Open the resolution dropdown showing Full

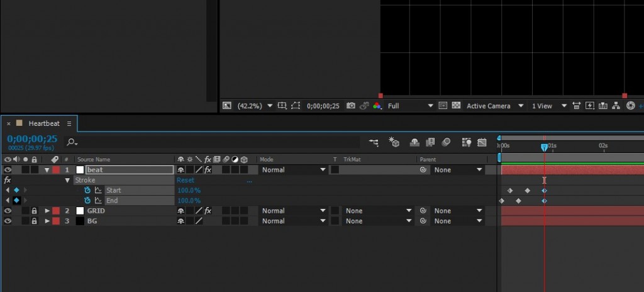(410, 106)
